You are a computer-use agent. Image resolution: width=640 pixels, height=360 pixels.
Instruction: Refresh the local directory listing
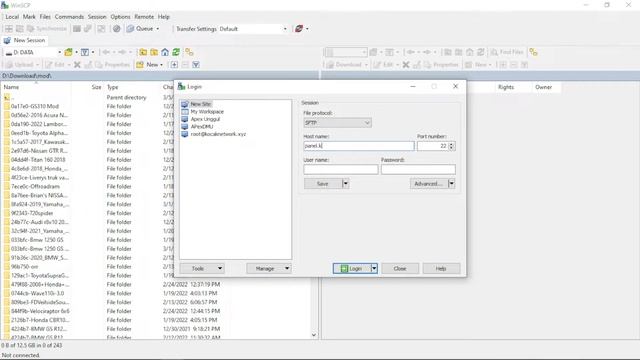(x=176, y=52)
